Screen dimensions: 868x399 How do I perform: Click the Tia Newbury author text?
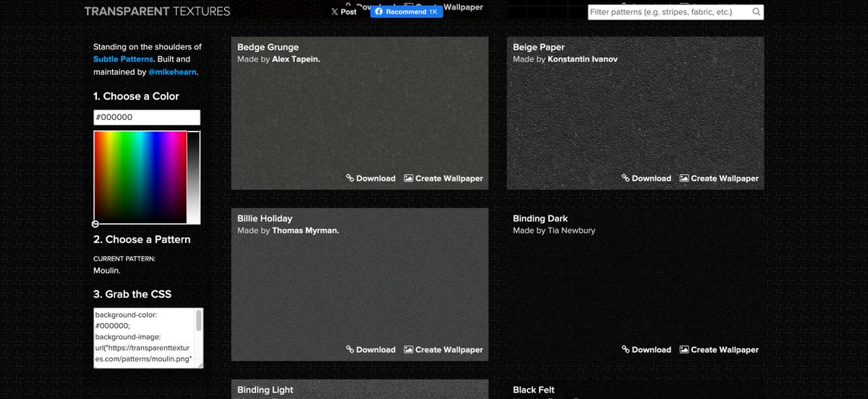(x=571, y=231)
